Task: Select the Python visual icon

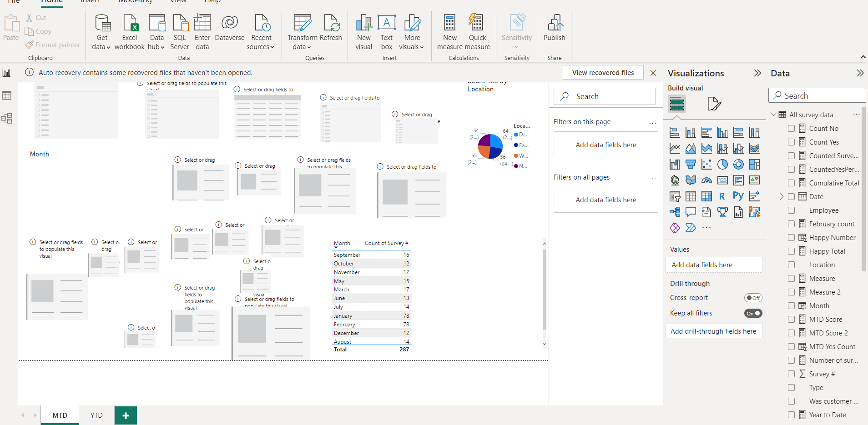Action: tap(738, 196)
